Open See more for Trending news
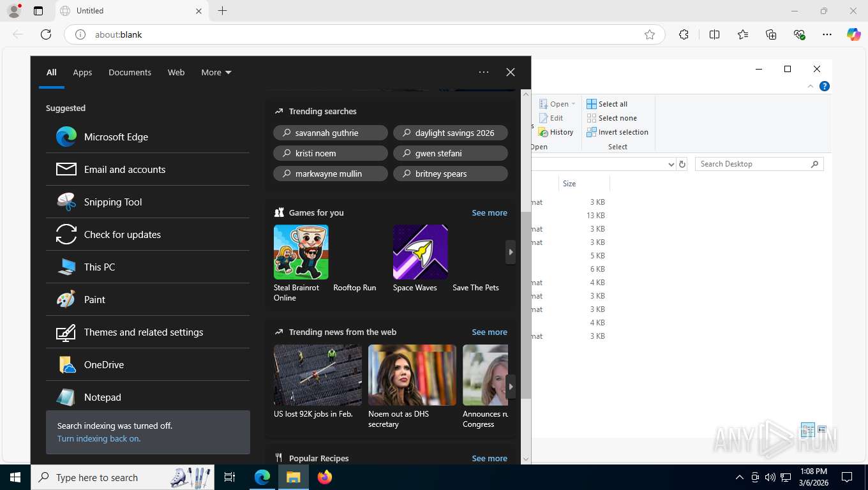The width and height of the screenshot is (868, 490). pos(490,332)
